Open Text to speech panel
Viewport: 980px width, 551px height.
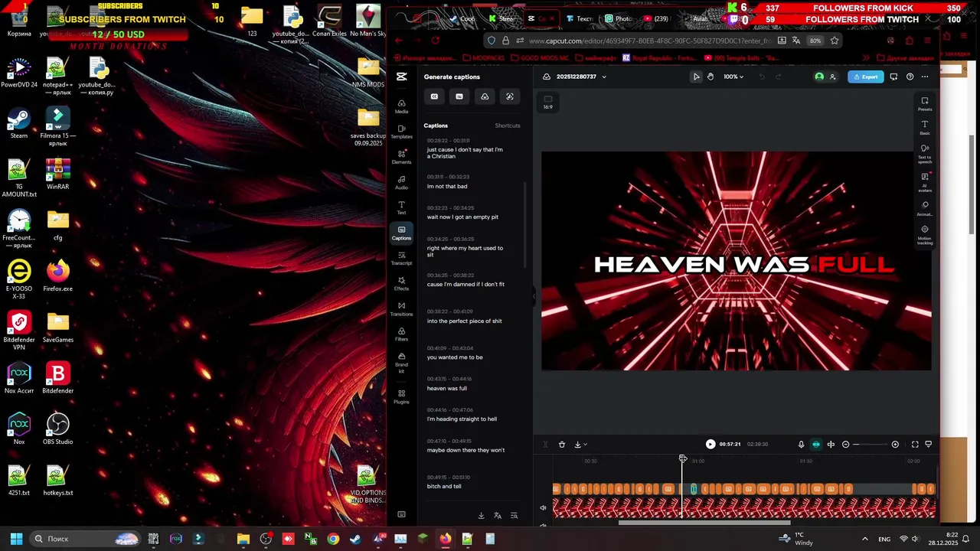coord(925,154)
